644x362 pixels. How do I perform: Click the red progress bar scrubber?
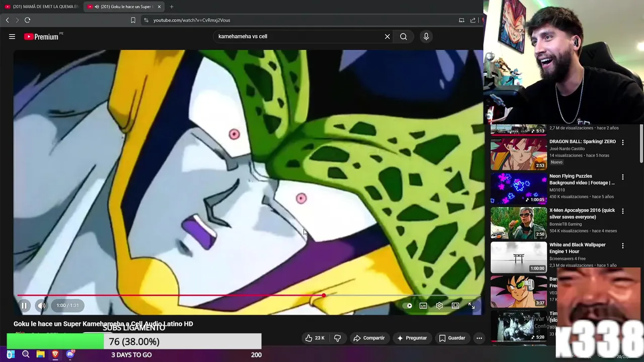pyautogui.click(x=324, y=296)
